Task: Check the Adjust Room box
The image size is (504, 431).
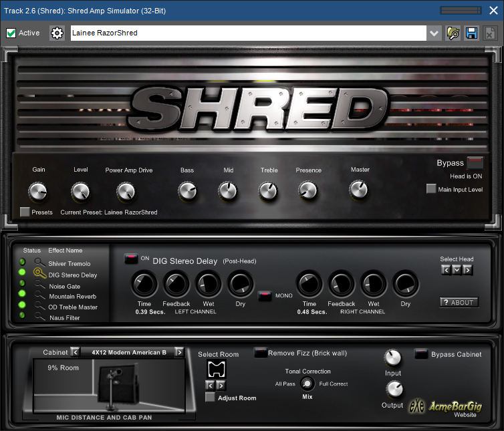Action: [210, 397]
